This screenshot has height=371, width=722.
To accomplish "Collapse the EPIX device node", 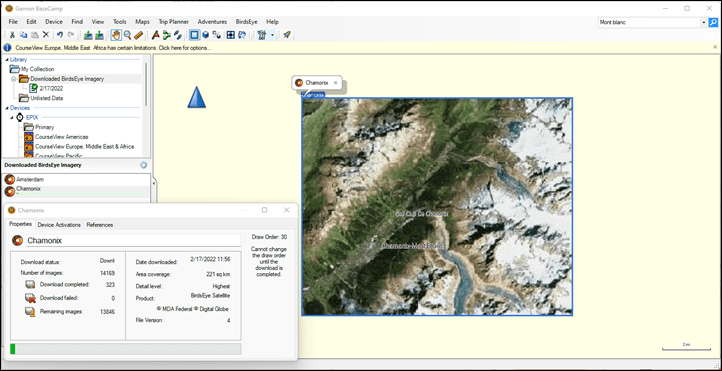I will pos(12,117).
